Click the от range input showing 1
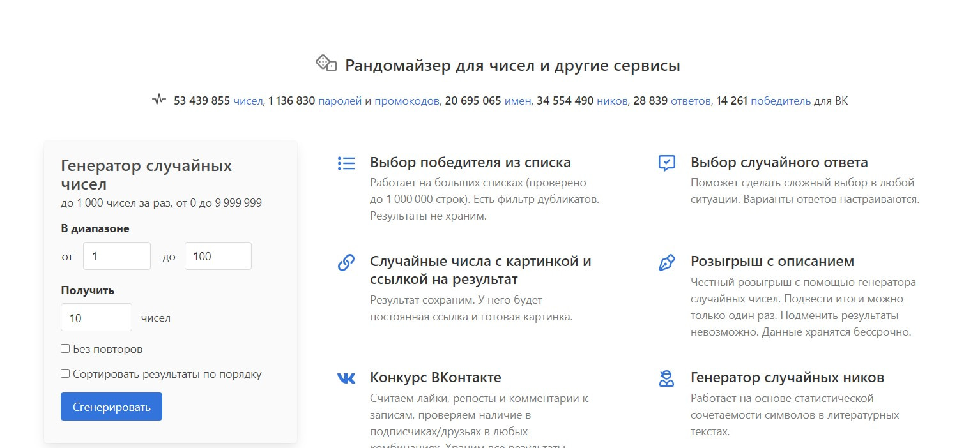The image size is (980, 448). pos(116,255)
